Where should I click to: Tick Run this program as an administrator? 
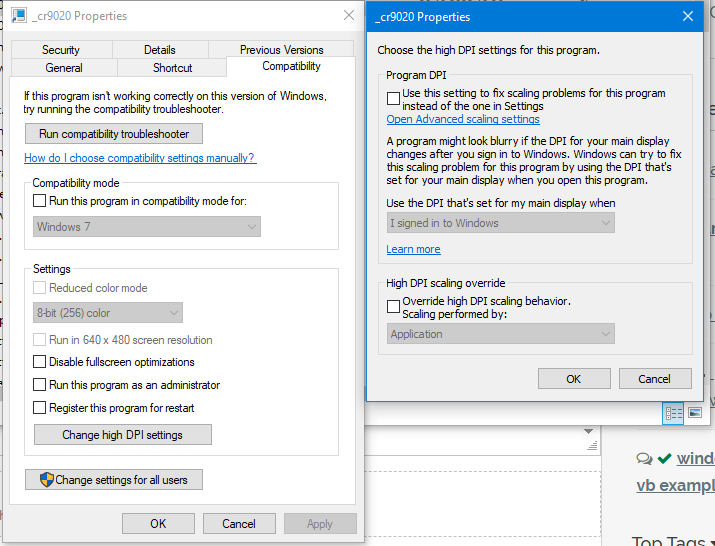(x=40, y=385)
